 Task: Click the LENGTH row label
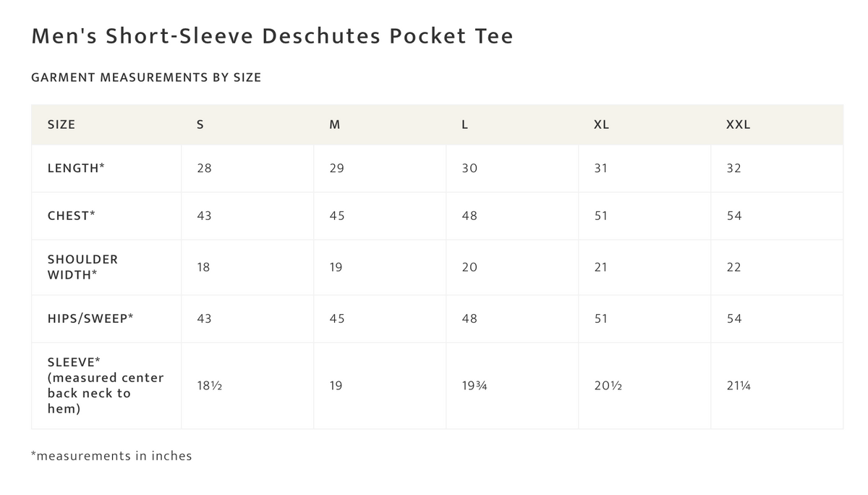pos(76,168)
